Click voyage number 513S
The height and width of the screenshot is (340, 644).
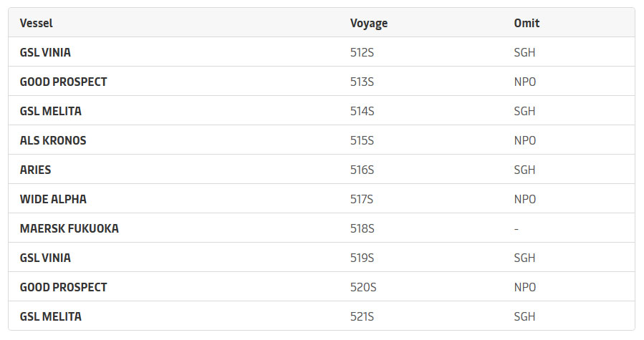[x=362, y=82]
